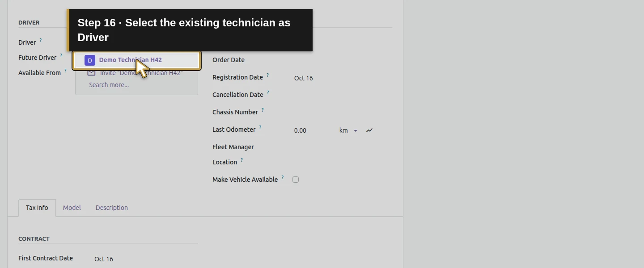Click the Fleet Manager label
644x268 pixels.
(x=233, y=147)
